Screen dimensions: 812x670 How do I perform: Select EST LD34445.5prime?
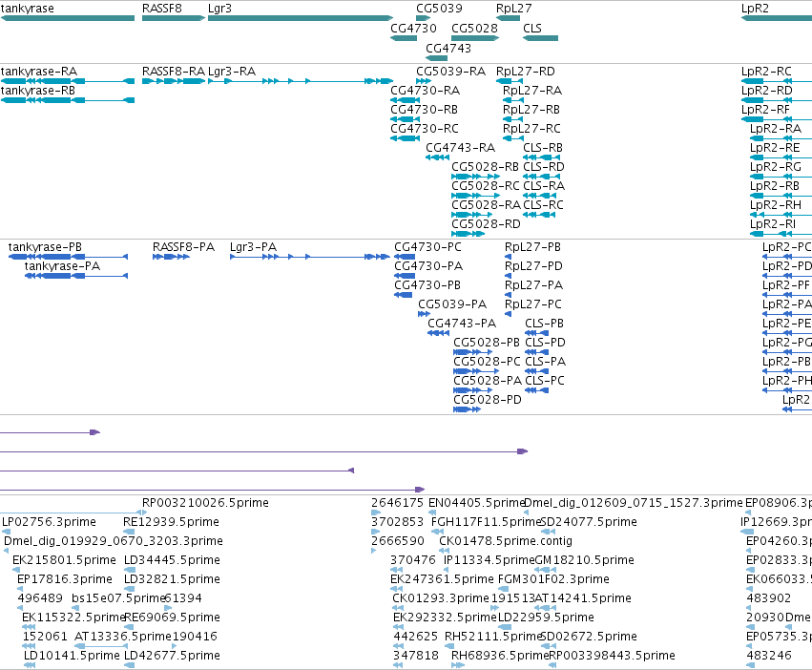(172, 560)
